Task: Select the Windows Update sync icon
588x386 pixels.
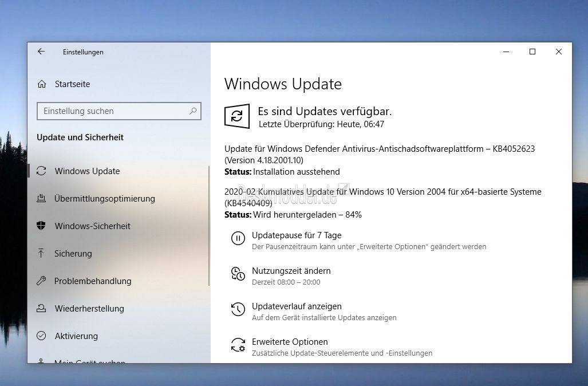Action: (41, 171)
